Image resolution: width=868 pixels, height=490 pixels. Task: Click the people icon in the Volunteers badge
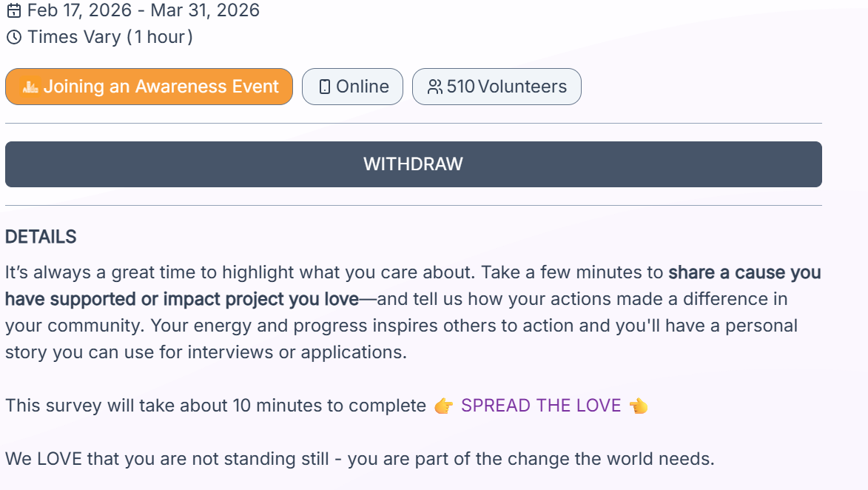435,87
